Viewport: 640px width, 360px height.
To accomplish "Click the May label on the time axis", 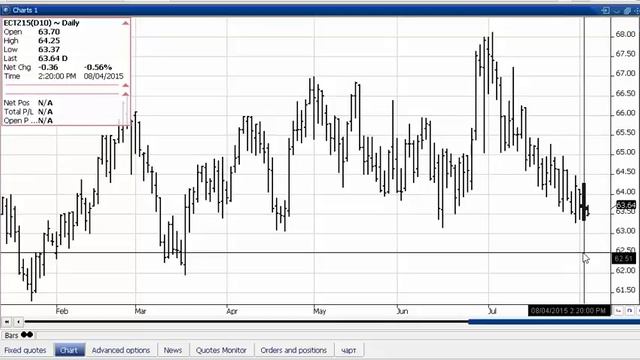I will pos(320,311).
